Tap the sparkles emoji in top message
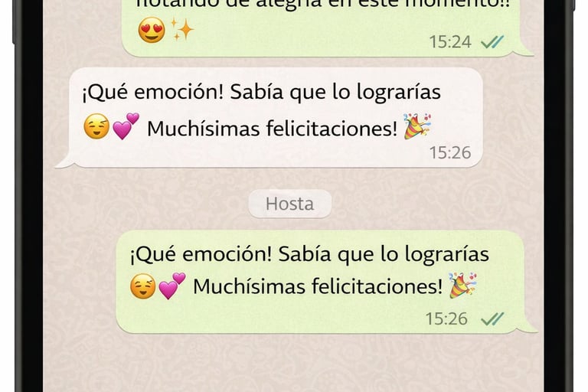This screenshot has height=392, width=588. click(182, 29)
